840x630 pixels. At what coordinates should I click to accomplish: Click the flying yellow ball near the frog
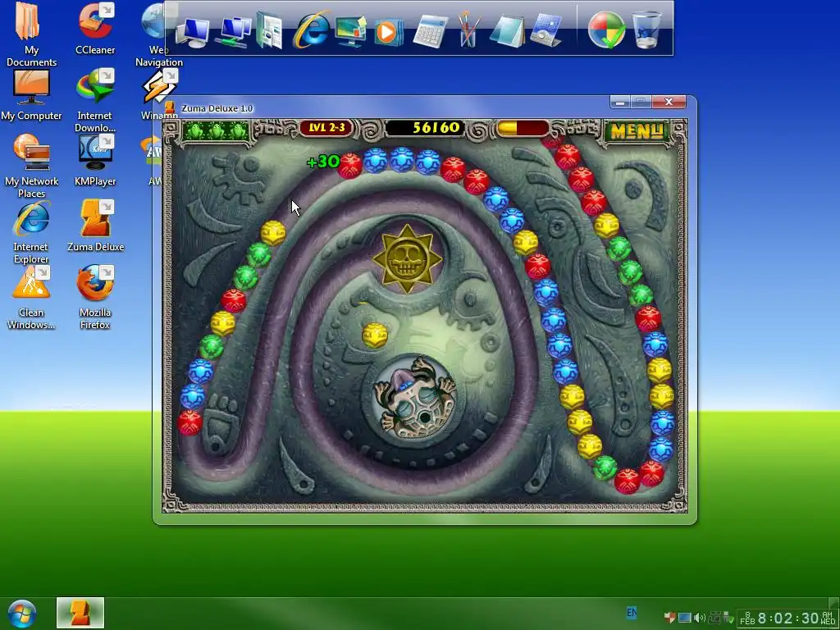[374, 335]
